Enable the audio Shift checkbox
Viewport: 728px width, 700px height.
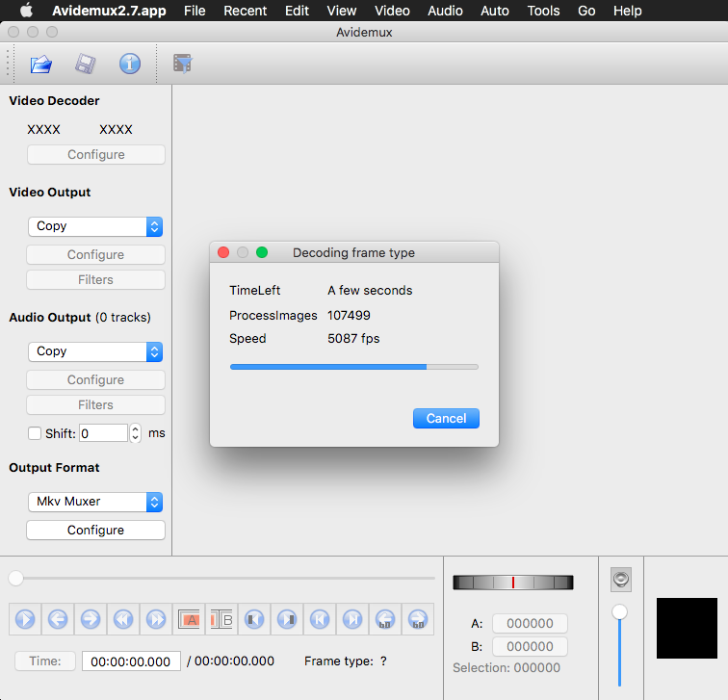click(x=35, y=433)
